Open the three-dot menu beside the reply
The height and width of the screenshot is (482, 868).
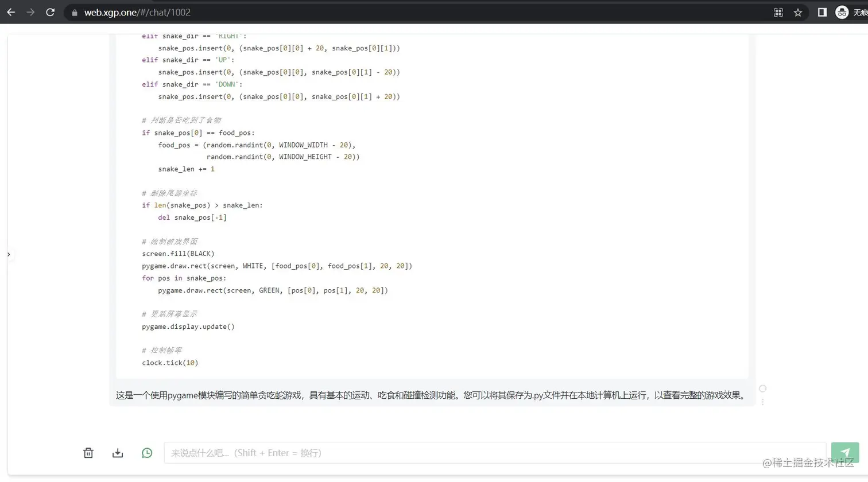coord(762,402)
